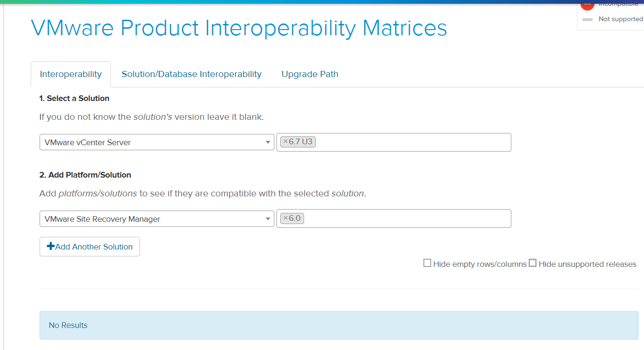This screenshot has width=644, height=350.
Task: Enable Hide empty rows/columns checkbox
Action: tap(427, 263)
